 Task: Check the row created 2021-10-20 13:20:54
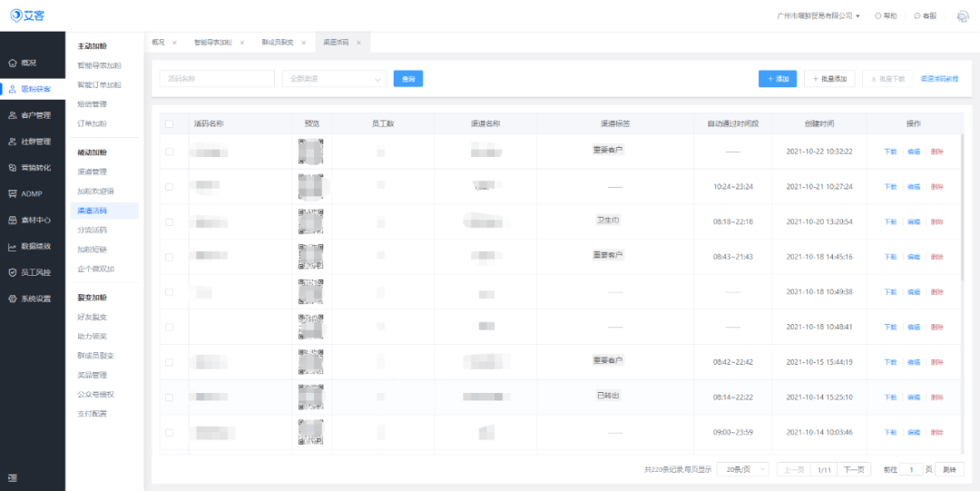[x=170, y=221]
